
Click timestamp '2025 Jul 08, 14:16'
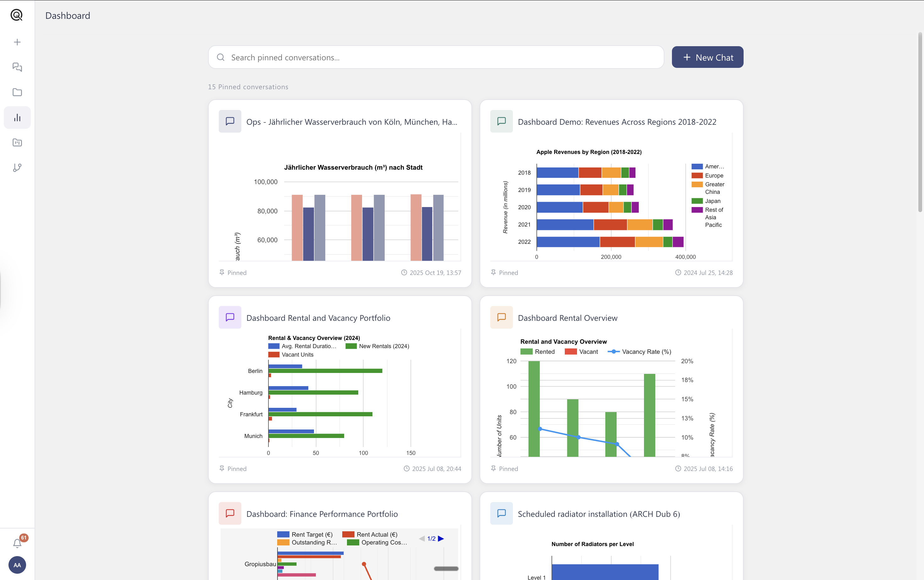click(x=708, y=469)
